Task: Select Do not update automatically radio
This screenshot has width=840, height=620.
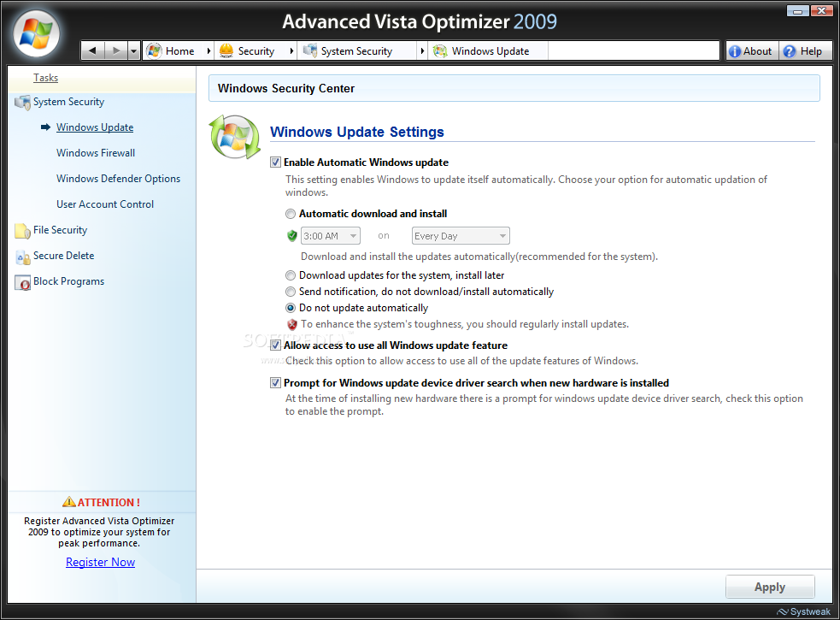Action: [291, 308]
